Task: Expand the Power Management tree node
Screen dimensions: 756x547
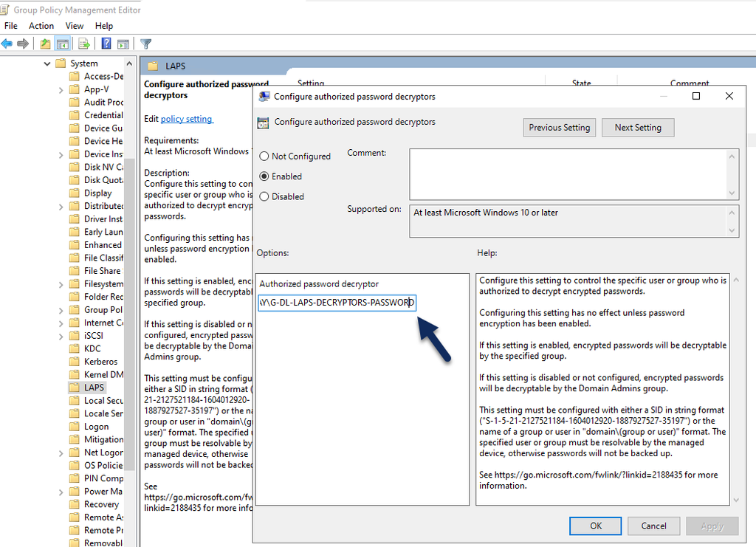Action: 61,492
